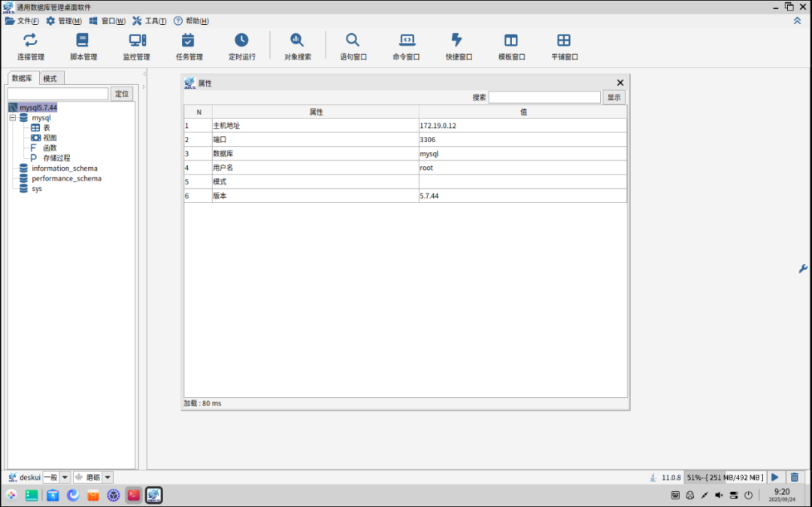This screenshot has width=812, height=507.
Task: Open 连接管理 connection manager toolbar icon
Action: click(31, 41)
